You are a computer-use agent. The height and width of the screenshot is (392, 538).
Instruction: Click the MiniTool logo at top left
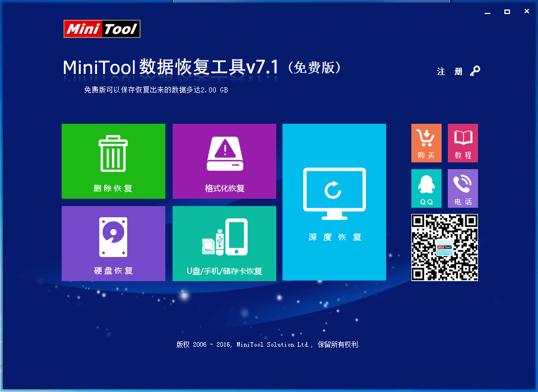[101, 29]
